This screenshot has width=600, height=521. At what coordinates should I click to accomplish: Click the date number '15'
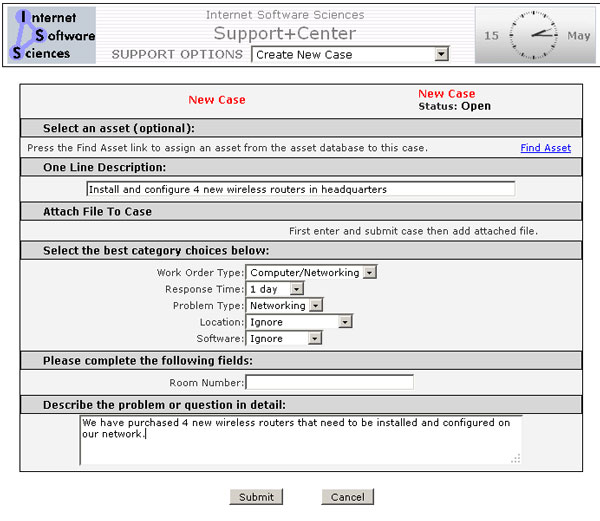(491, 36)
